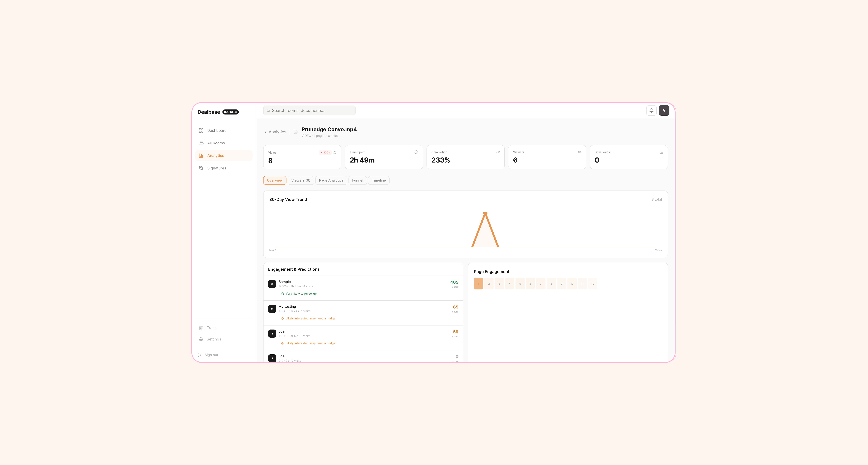The image size is (868, 465).
Task: Click the eye icon in Views card
Action: click(335, 153)
